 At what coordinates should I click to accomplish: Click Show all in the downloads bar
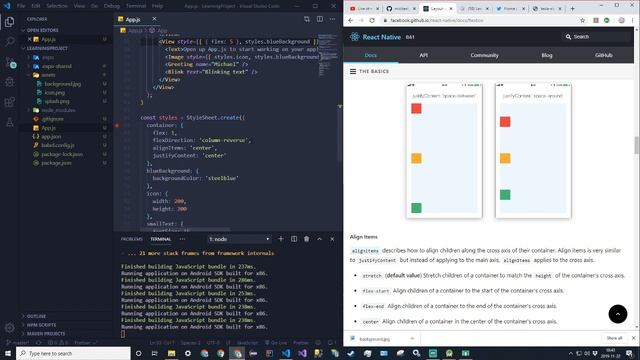614,338
